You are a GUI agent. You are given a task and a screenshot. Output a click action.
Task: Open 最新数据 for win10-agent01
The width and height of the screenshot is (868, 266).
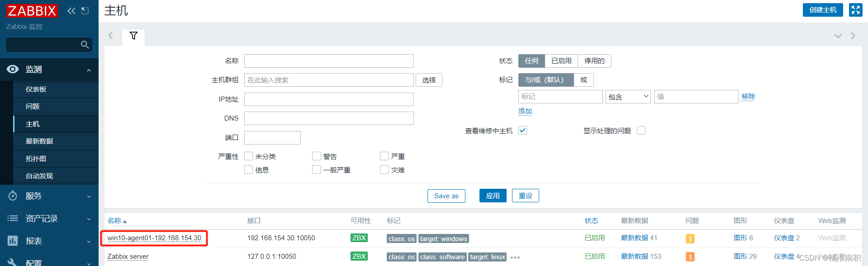click(635, 238)
